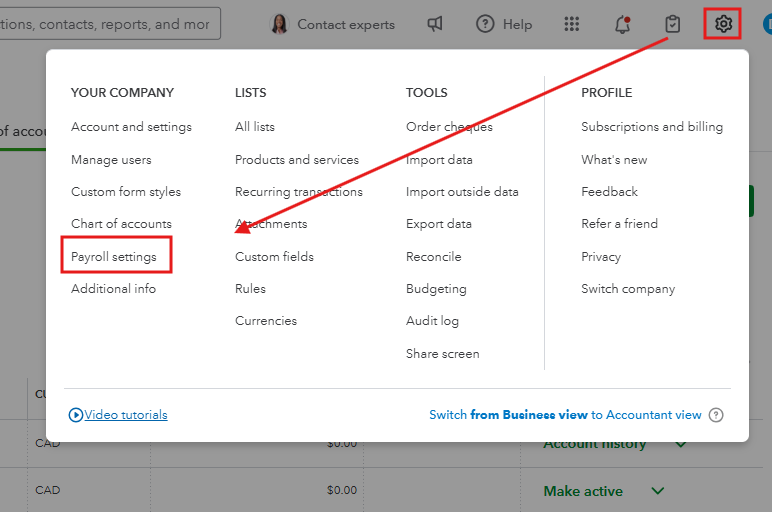
Task: Click the clipboard tasks icon
Action: 672,24
